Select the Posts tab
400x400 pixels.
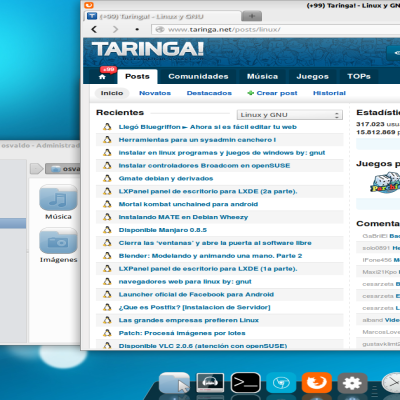137,76
